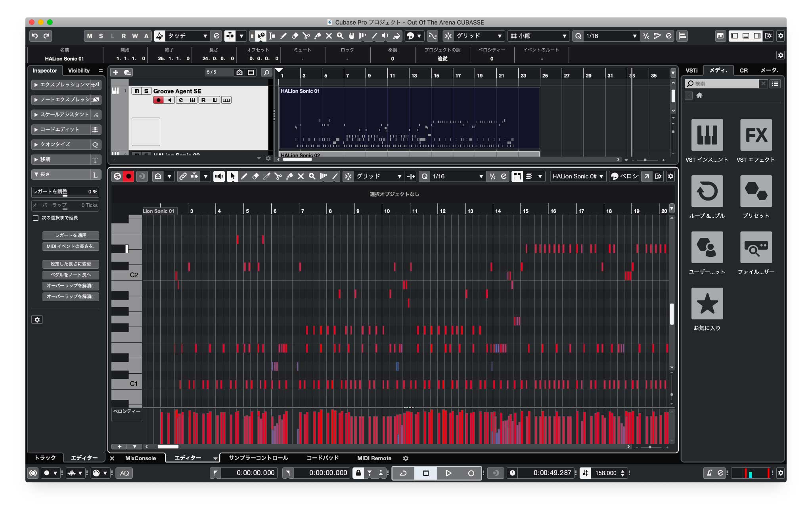Click the レガートを適用 button

click(71, 236)
